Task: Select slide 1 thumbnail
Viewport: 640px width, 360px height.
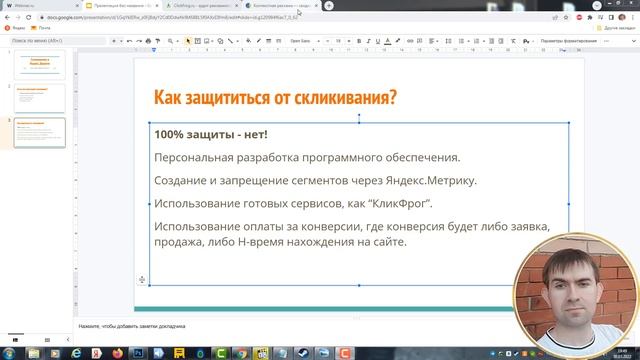Action: pyautogui.click(x=40, y=64)
